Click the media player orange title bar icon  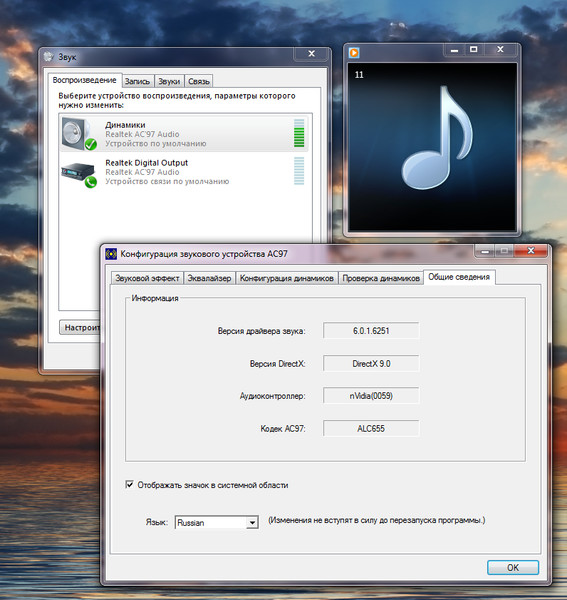pyautogui.click(x=354, y=52)
